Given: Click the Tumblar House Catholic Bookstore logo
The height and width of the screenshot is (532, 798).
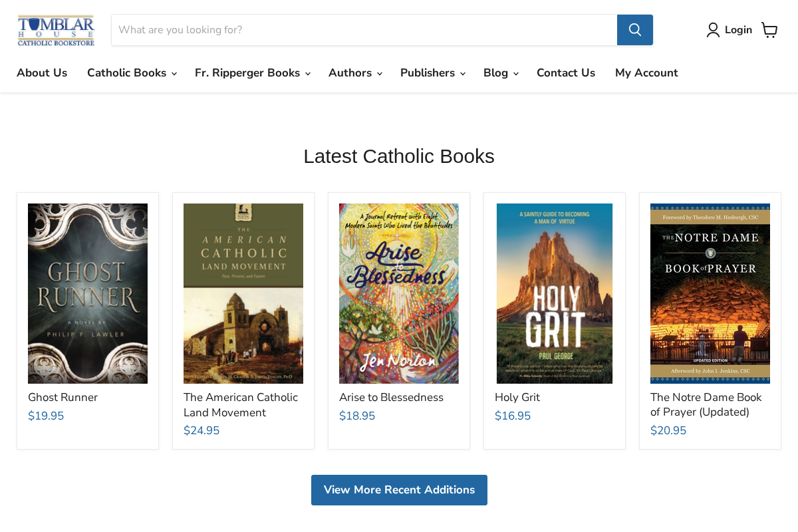Looking at the screenshot, I should point(56,29).
